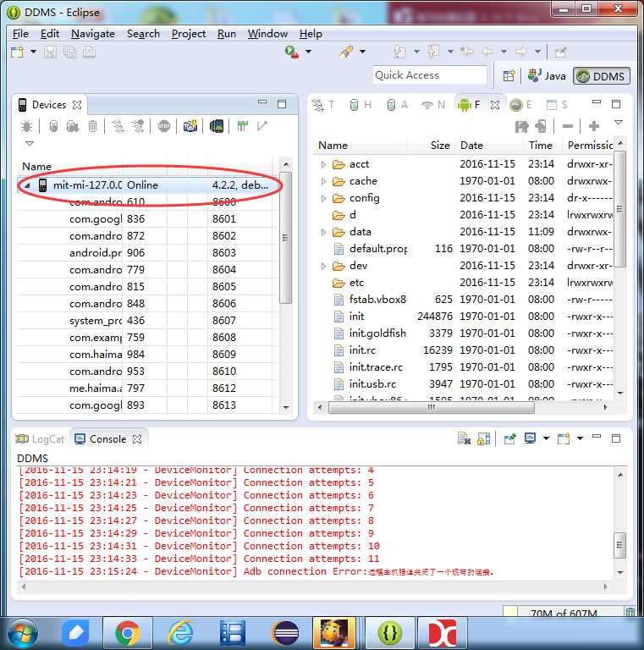The image size is (644, 650).
Task: Open the File menu
Action: click(20, 34)
